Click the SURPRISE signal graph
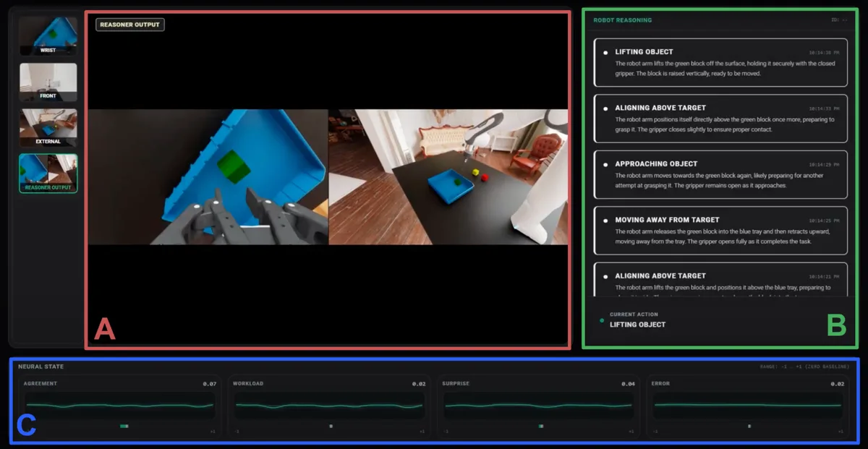 pyautogui.click(x=538, y=406)
